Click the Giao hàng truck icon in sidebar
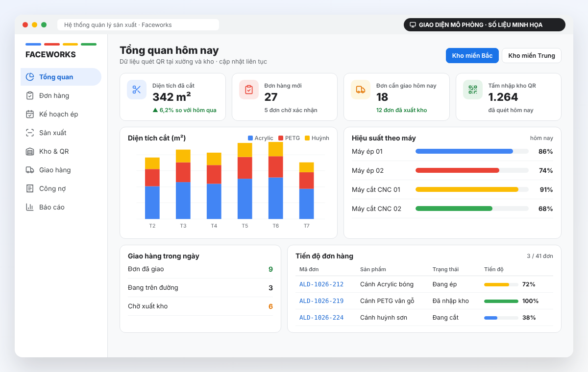Image resolution: width=588 pixels, height=372 pixels. pyautogui.click(x=30, y=170)
